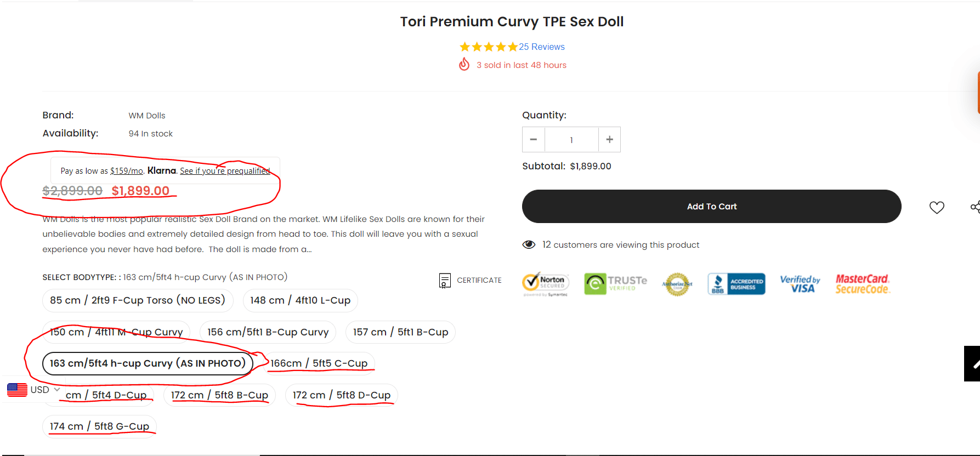Increase quantity with the plus button

tap(609, 139)
